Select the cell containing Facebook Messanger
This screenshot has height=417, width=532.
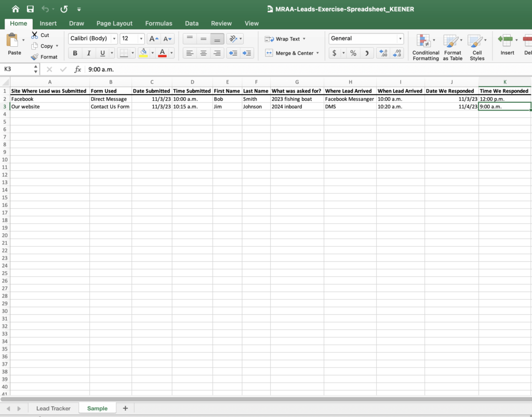(350, 99)
